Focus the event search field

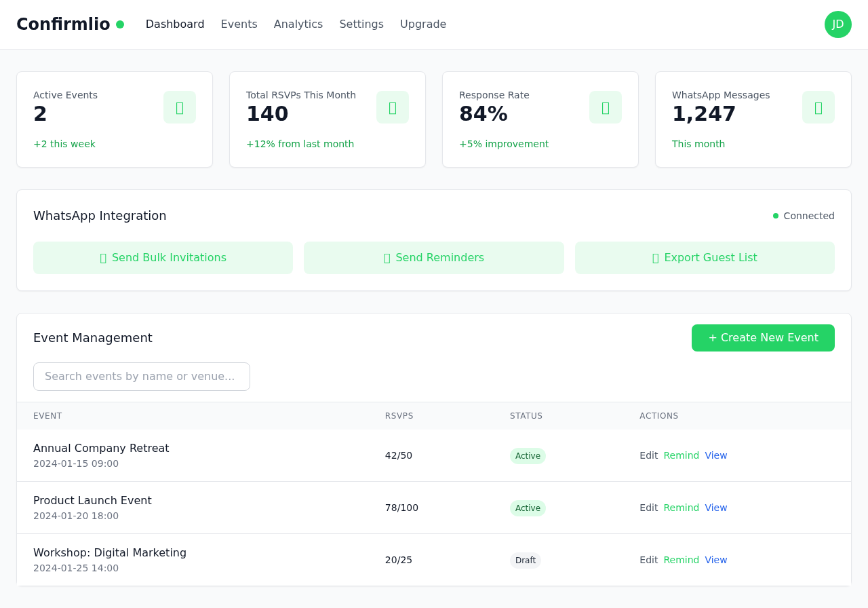[x=142, y=377]
